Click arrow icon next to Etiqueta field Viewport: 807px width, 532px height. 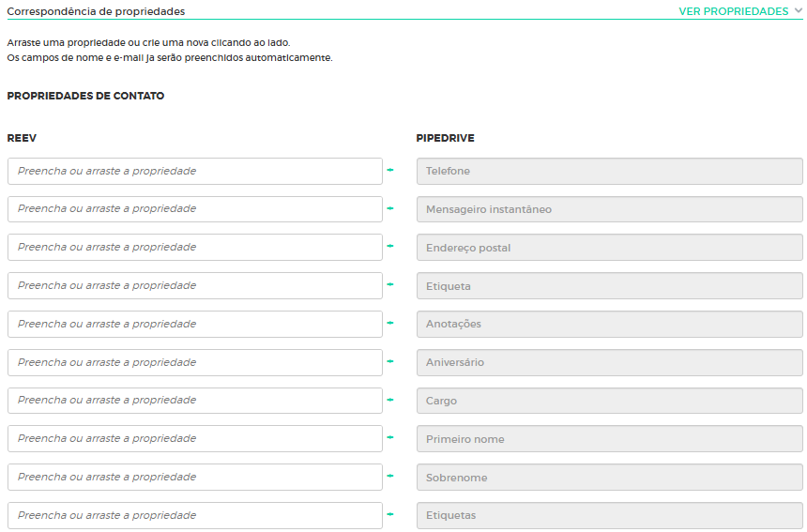(x=390, y=284)
